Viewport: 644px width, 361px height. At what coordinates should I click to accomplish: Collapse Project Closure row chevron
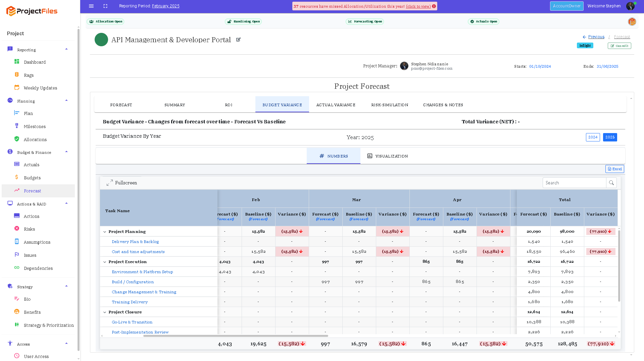(x=105, y=312)
